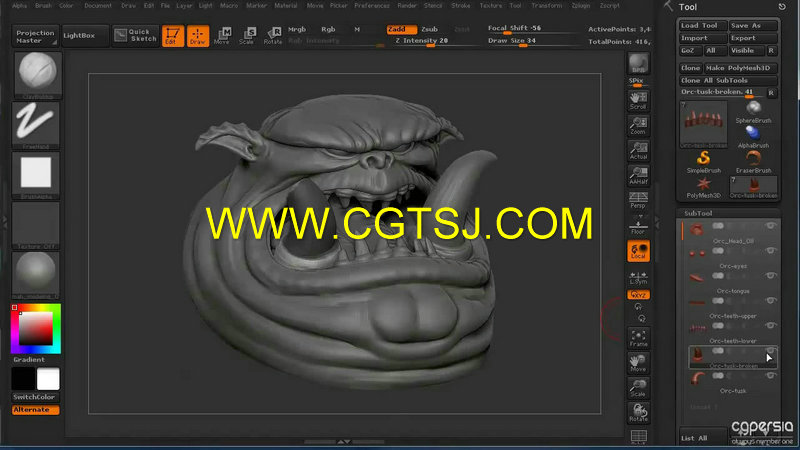Activate Edit mode button
Viewport: 800px width, 450px height.
pos(173,36)
